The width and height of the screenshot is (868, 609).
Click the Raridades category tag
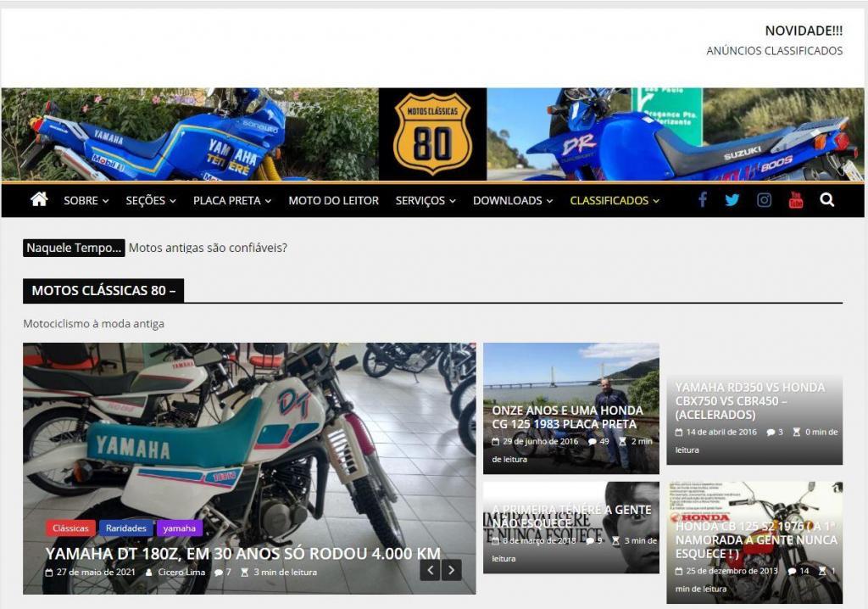click(125, 528)
